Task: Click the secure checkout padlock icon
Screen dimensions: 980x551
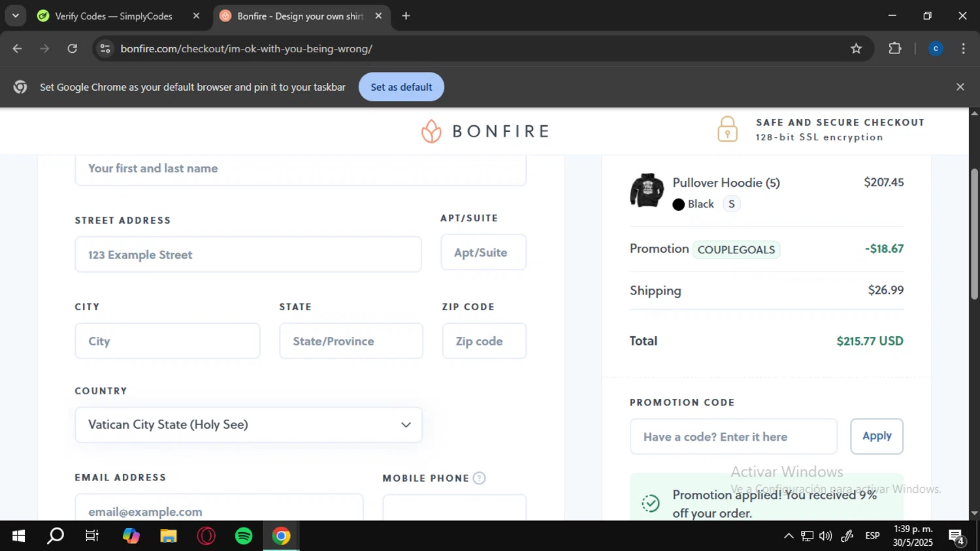Action: pos(727,129)
